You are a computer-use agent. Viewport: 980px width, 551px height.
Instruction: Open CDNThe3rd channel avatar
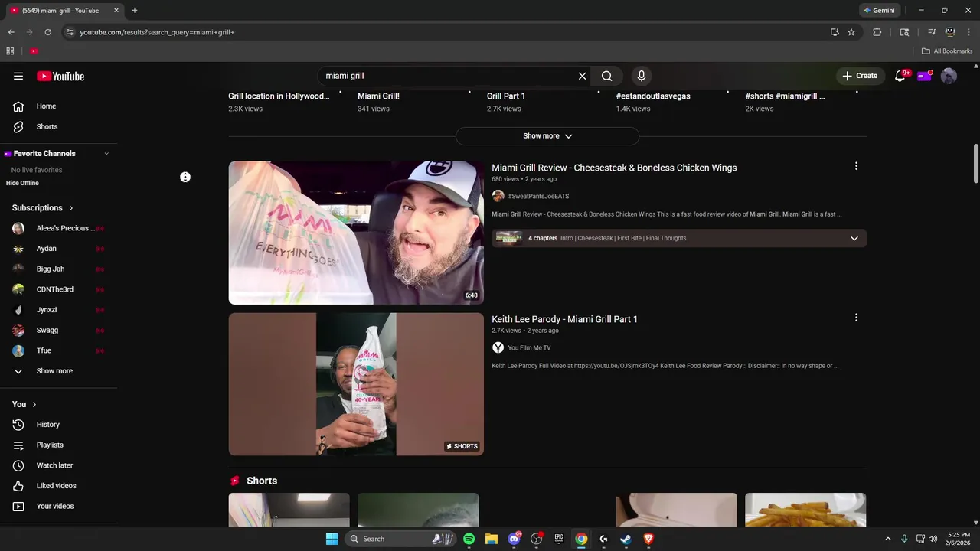click(18, 289)
